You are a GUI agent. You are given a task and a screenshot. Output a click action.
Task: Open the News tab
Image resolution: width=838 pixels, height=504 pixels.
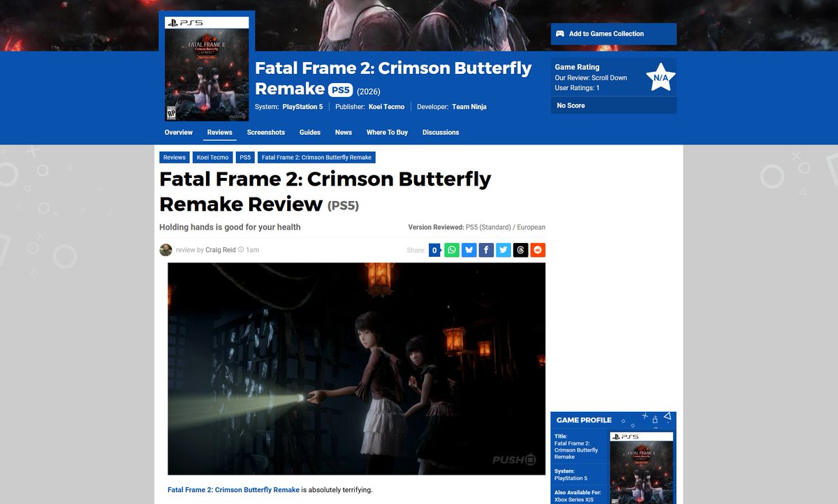(344, 133)
